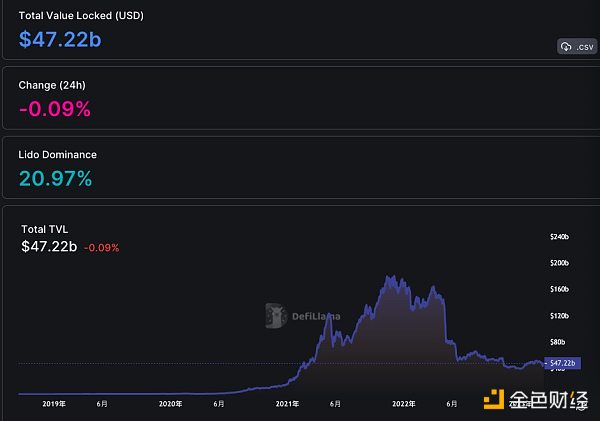Click the red -0.09% change beside Total TVL
600x421 pixels.
(x=101, y=247)
